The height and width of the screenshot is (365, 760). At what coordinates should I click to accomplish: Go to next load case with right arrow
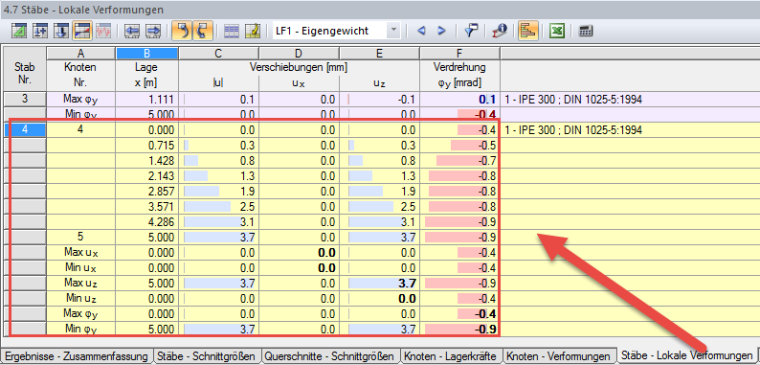tap(441, 31)
